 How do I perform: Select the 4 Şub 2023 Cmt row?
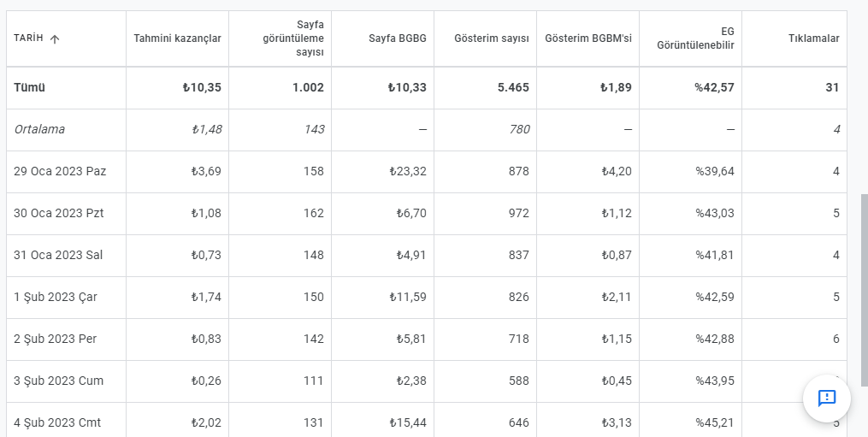pos(426,420)
